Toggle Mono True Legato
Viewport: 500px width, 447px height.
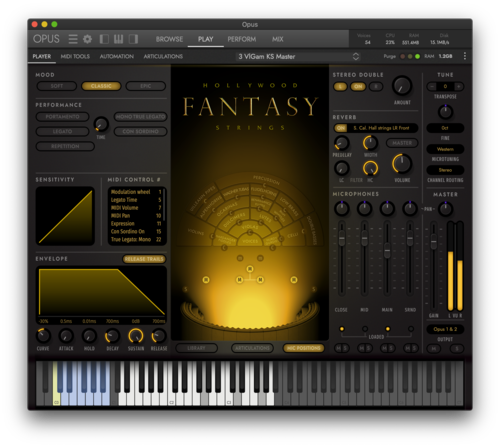(140, 117)
